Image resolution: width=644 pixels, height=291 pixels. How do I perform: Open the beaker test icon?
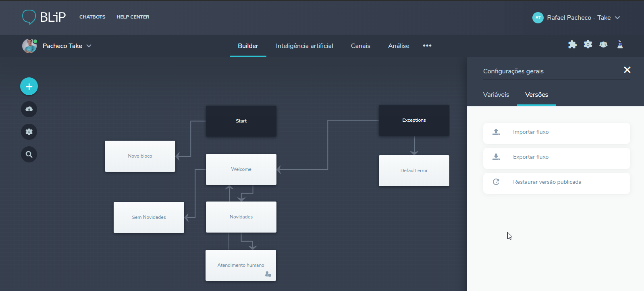pos(620,45)
